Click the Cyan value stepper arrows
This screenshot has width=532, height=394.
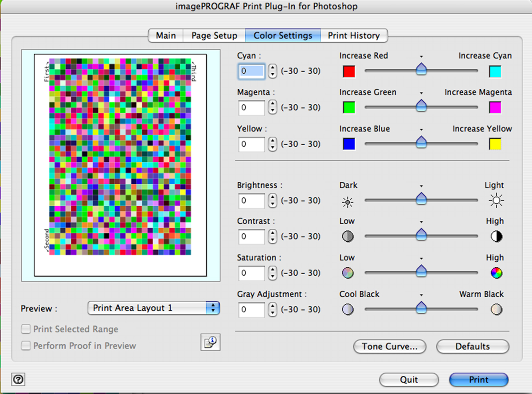[x=273, y=71]
